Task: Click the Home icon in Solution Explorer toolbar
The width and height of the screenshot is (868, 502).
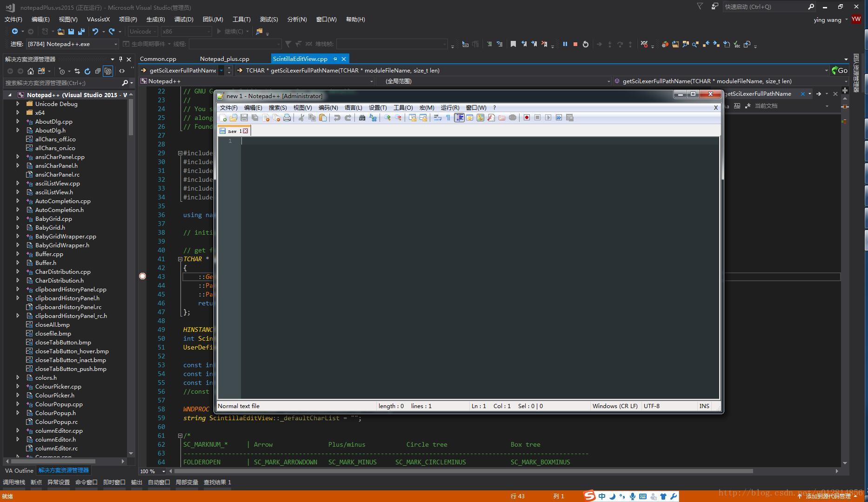Action: pyautogui.click(x=31, y=71)
